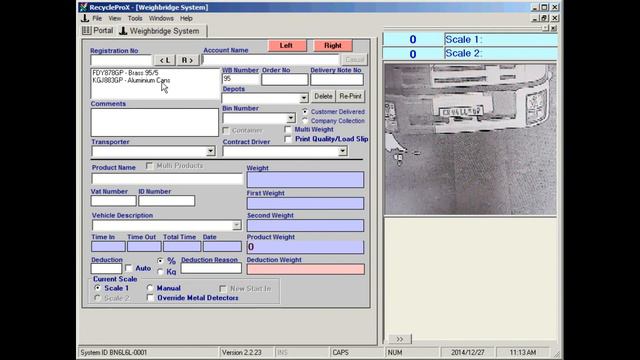Select the Kg deduction radio button
This screenshot has height=360, width=640.
coord(160,271)
